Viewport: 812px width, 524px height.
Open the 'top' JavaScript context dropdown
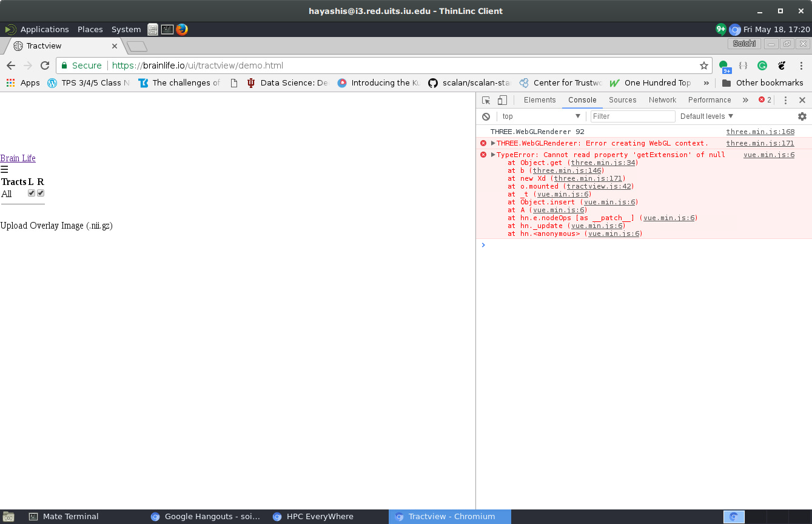[541, 116]
